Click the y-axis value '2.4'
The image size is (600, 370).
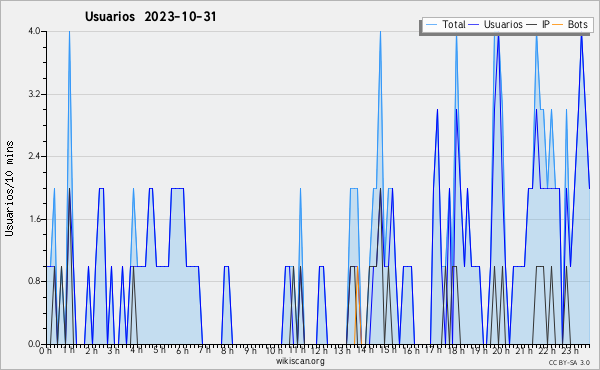[34, 156]
